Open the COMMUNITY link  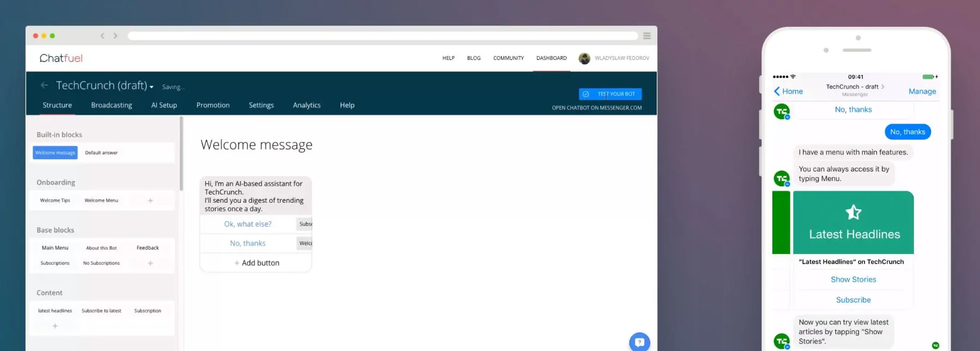click(509, 58)
